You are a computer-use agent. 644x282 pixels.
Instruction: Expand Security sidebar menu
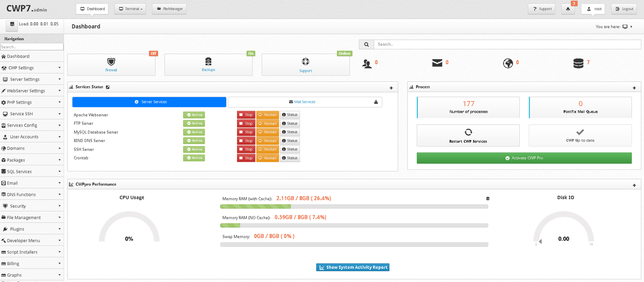pos(31,206)
